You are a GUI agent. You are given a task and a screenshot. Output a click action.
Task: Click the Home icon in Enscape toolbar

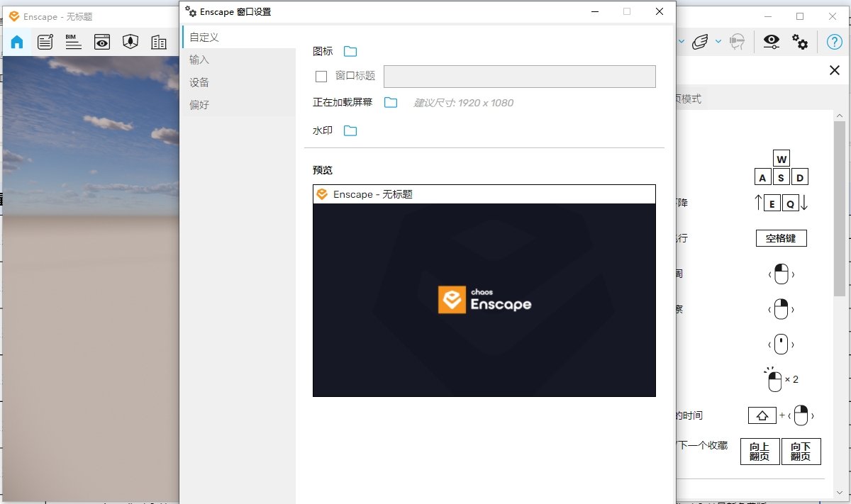[17, 43]
